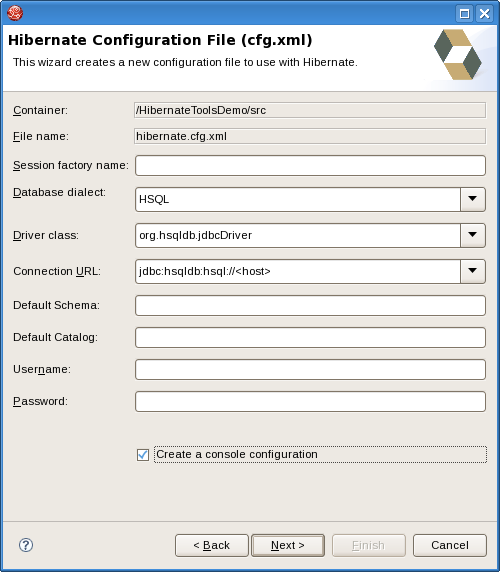Cancel the configuration wizard
Viewport: 500px width, 572px height.
click(450, 545)
